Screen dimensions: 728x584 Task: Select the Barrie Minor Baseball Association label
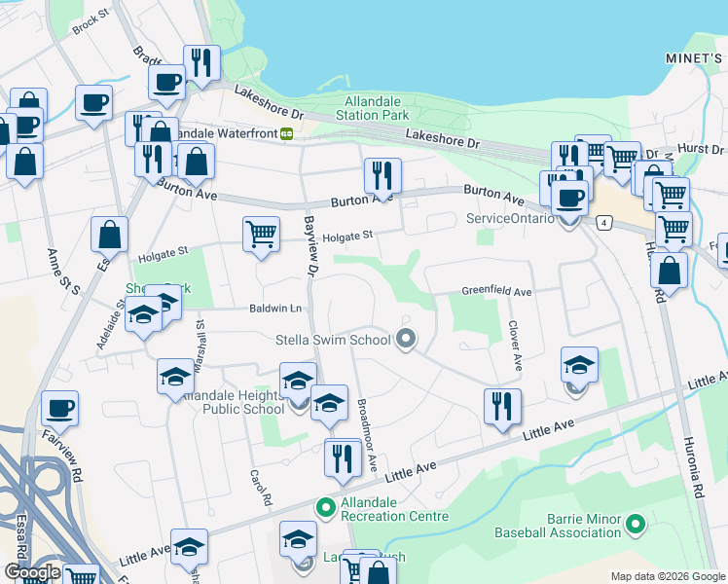558,526
